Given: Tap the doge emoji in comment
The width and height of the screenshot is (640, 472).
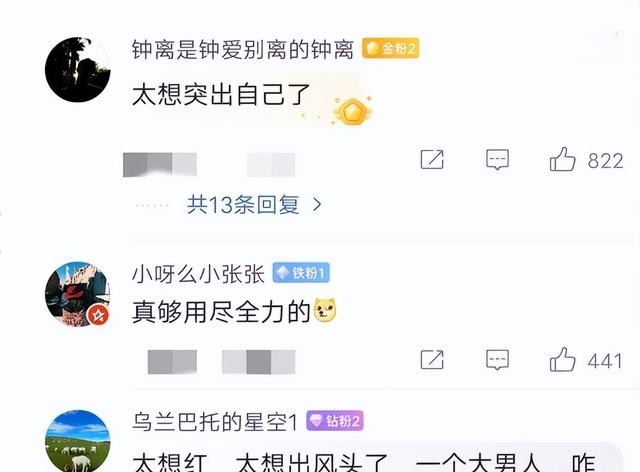Looking at the screenshot, I should (325, 310).
